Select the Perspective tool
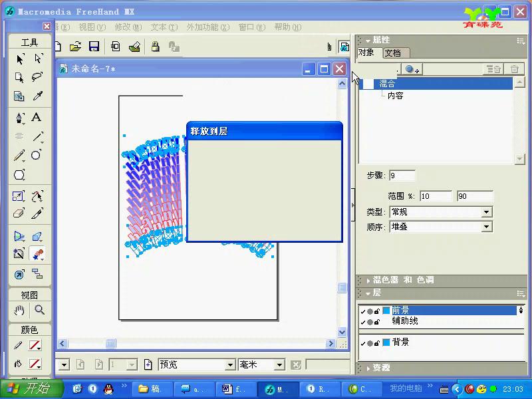 coord(19,236)
